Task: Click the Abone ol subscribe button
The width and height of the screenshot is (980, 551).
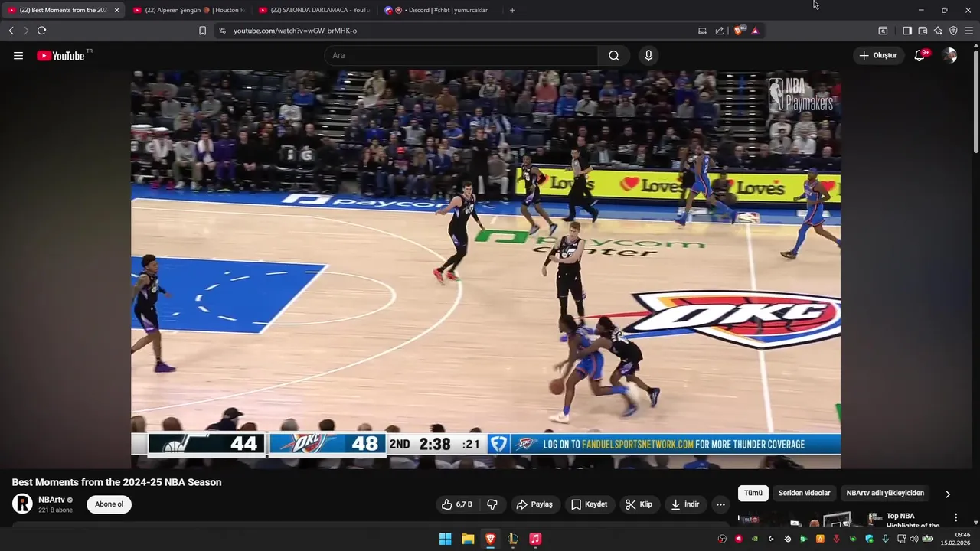Action: (109, 504)
